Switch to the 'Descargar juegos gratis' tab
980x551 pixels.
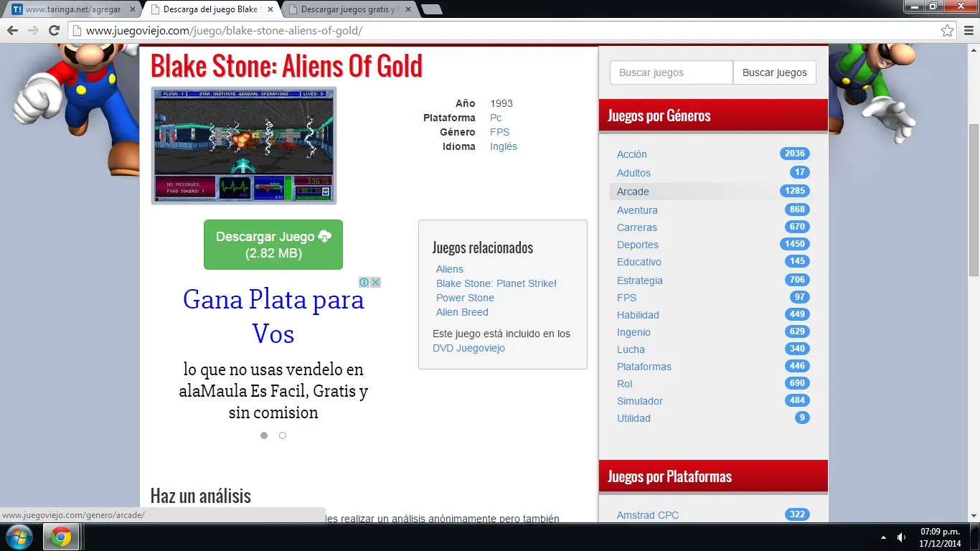(349, 9)
